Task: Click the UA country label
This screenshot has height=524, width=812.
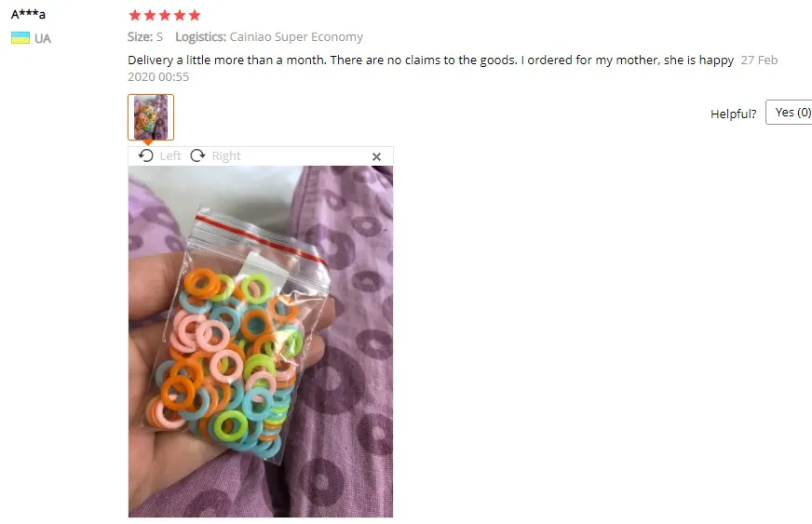Action: point(43,38)
